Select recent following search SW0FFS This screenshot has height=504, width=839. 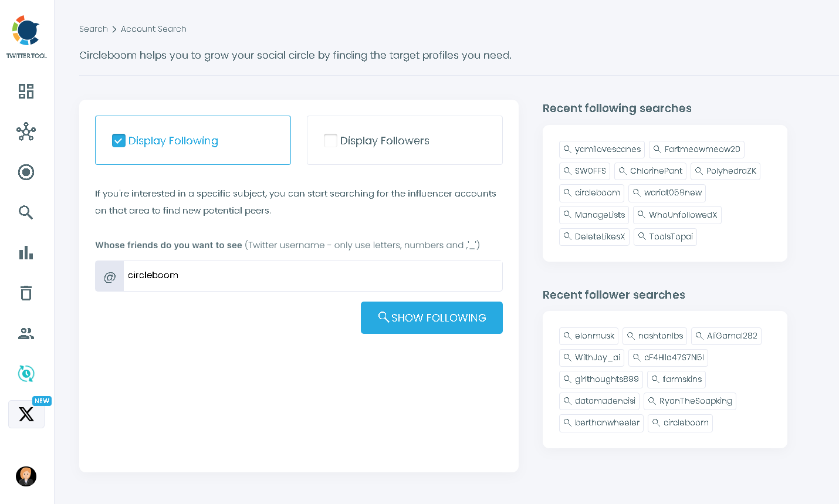pyautogui.click(x=584, y=171)
